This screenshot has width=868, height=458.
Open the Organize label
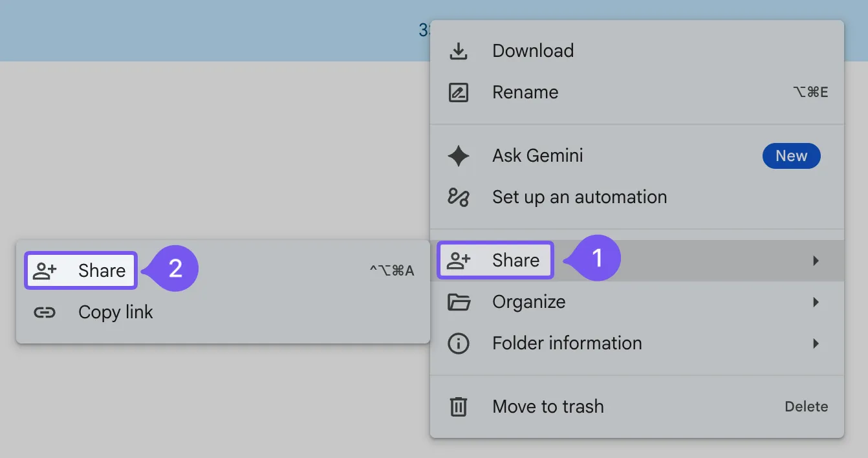coord(529,302)
